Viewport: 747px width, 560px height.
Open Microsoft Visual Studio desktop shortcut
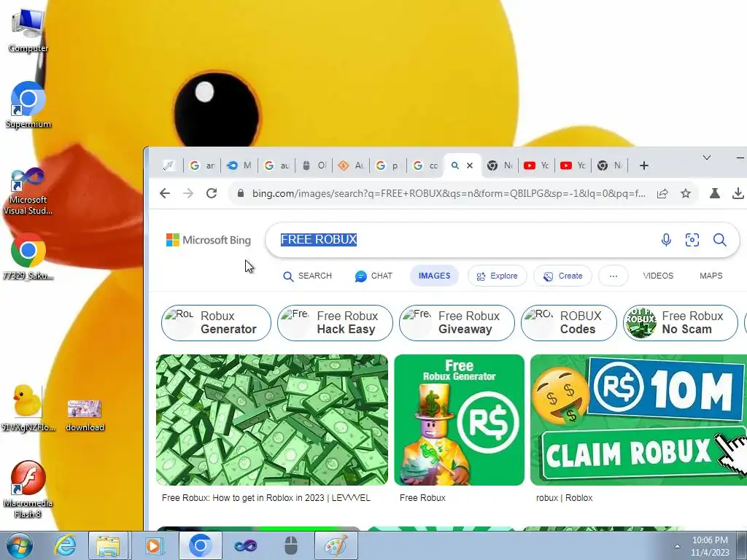(x=28, y=190)
